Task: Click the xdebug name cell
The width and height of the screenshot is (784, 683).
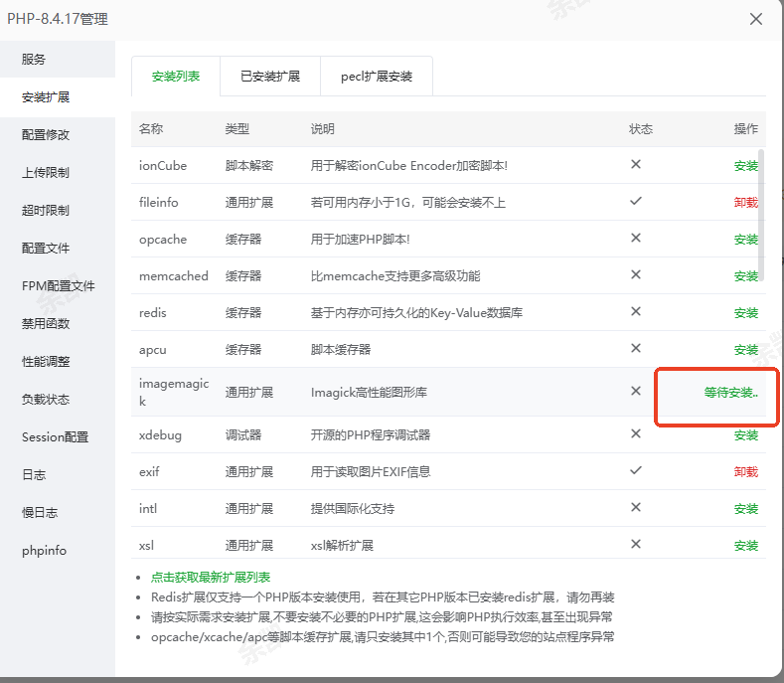Action: [160, 434]
